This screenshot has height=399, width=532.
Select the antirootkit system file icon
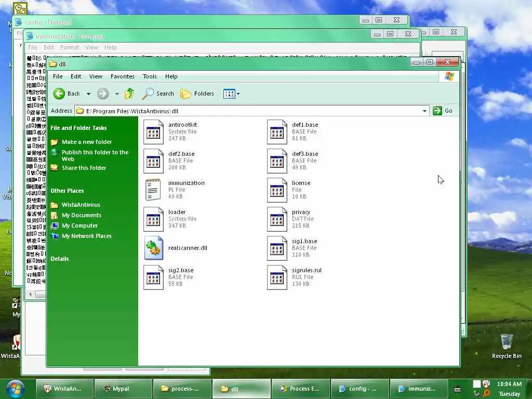[153, 132]
